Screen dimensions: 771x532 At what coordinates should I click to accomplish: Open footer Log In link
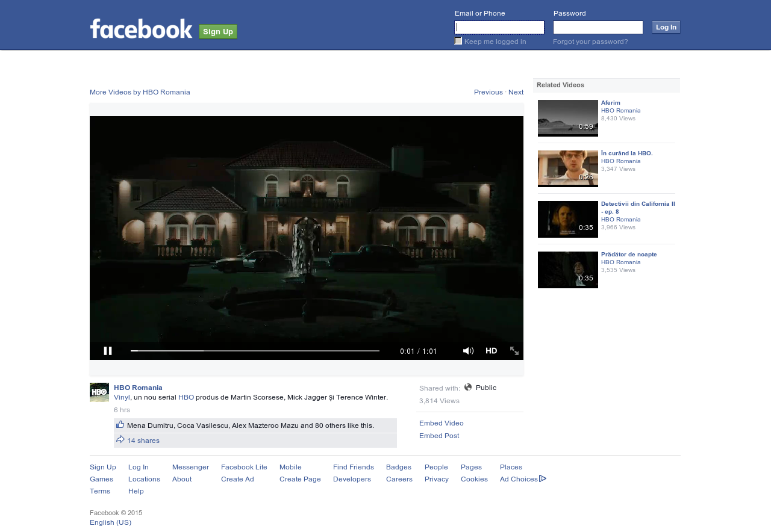(139, 467)
